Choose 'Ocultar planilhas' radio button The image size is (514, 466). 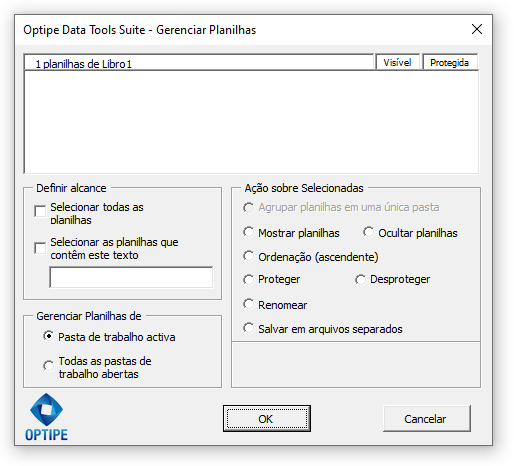point(368,232)
